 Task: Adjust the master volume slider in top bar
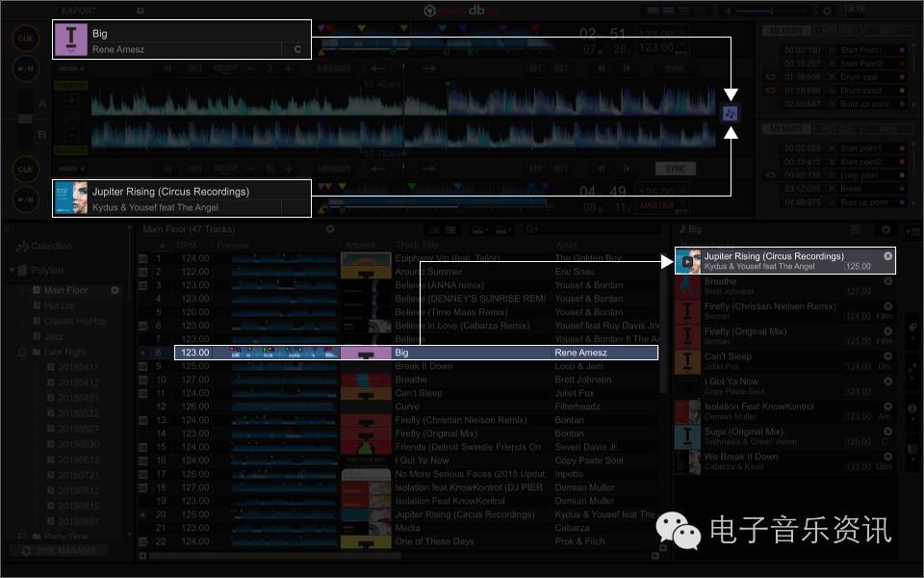pos(771,11)
